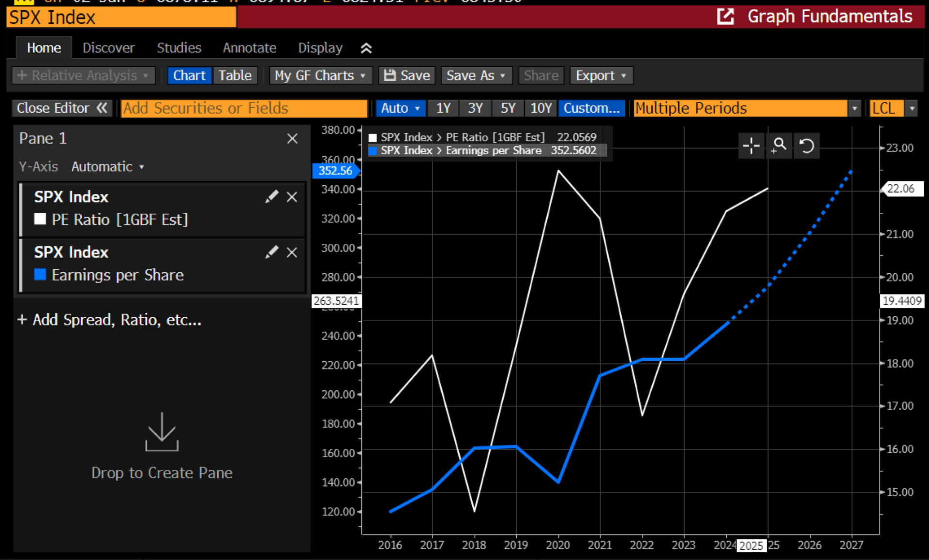The width and height of the screenshot is (929, 560).
Task: Open the Annotate tab
Action: [249, 48]
